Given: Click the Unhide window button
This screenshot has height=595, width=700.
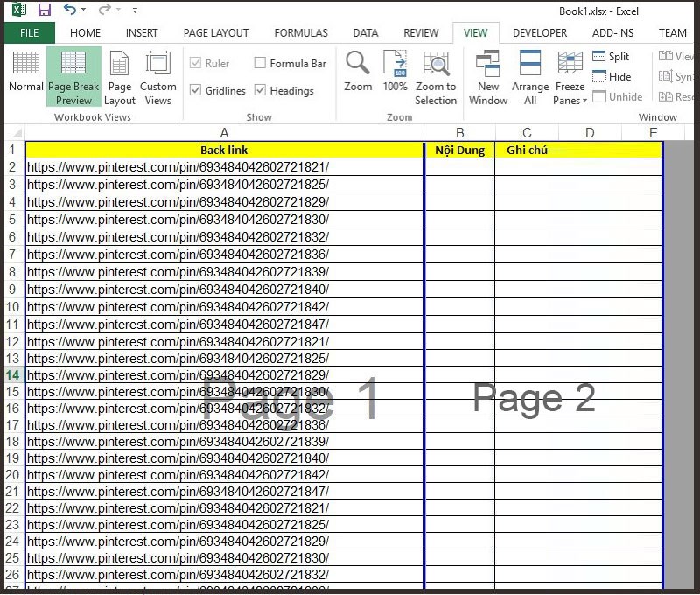Looking at the screenshot, I should 618,96.
